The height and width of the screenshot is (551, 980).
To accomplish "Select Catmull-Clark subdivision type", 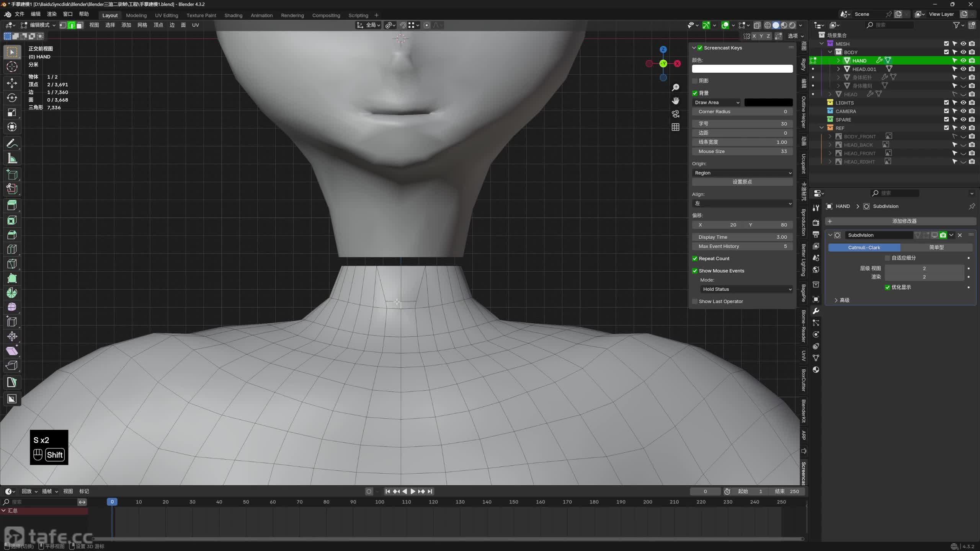I will click(864, 248).
